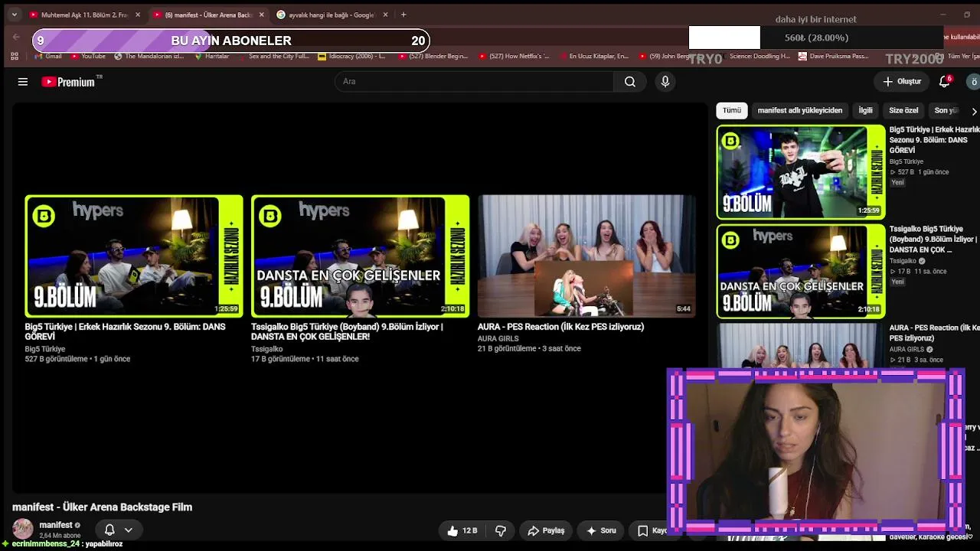
Task: Open sidebar Tsigalko 2:10:18 video thumbnail
Action: [801, 271]
